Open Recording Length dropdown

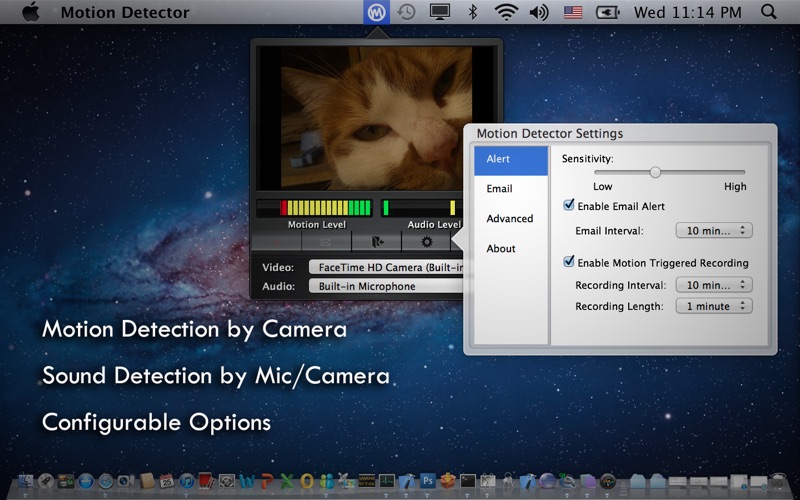point(714,306)
